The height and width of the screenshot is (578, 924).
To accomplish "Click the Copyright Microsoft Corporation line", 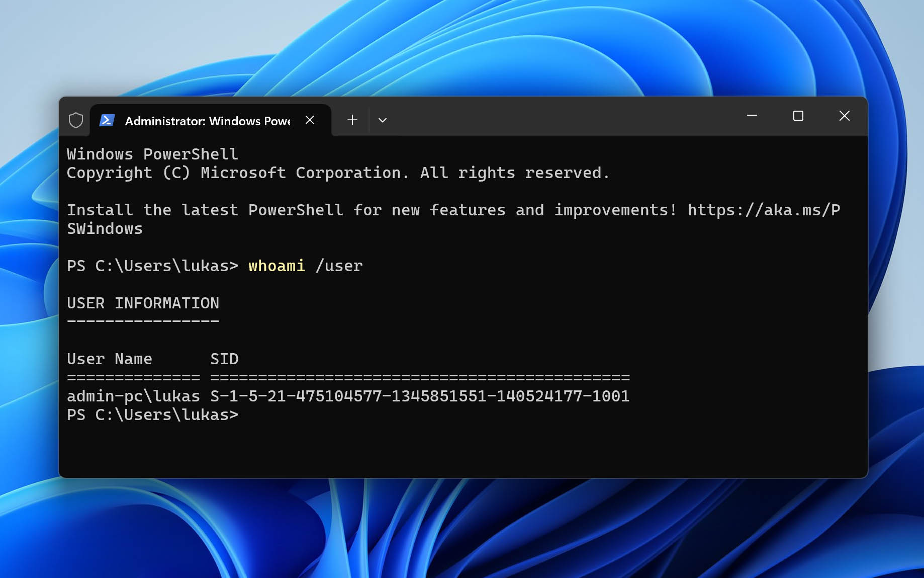I will 338,173.
